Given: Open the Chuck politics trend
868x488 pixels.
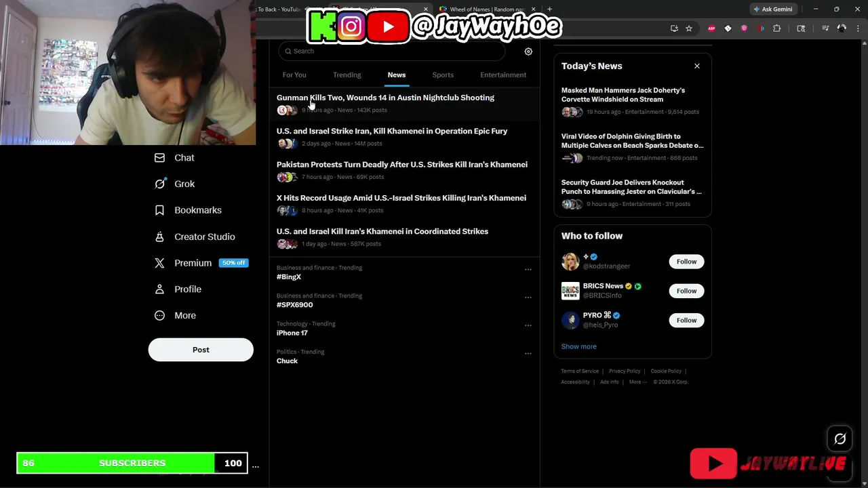Looking at the screenshot, I should click(x=287, y=361).
